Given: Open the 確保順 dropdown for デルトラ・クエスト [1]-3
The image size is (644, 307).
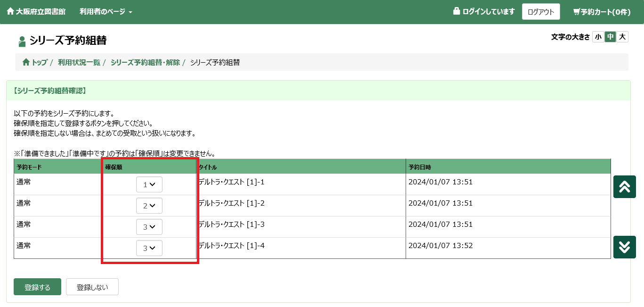Looking at the screenshot, I should [x=149, y=227].
